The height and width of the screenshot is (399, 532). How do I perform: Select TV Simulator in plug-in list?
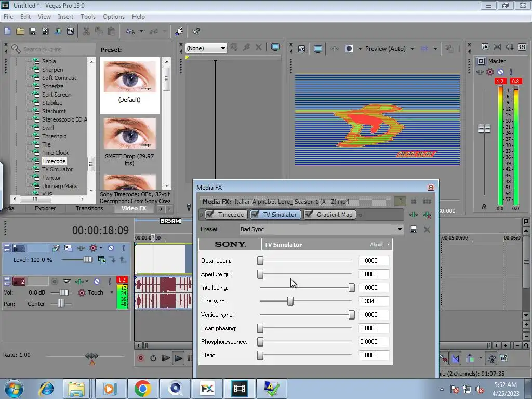(57, 169)
